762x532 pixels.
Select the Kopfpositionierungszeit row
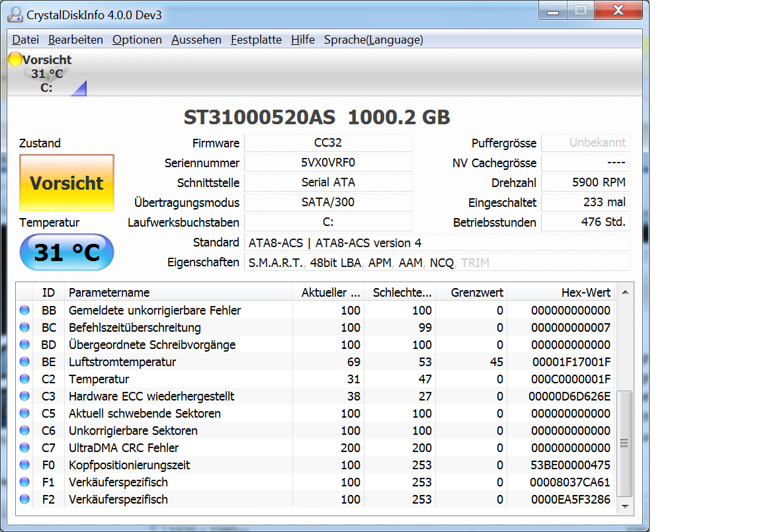[x=316, y=465]
